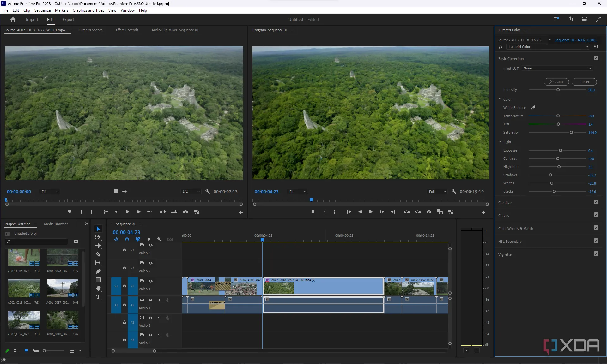The width and height of the screenshot is (607, 364).
Task: Open the Export workspace
Action: pyautogui.click(x=68, y=19)
